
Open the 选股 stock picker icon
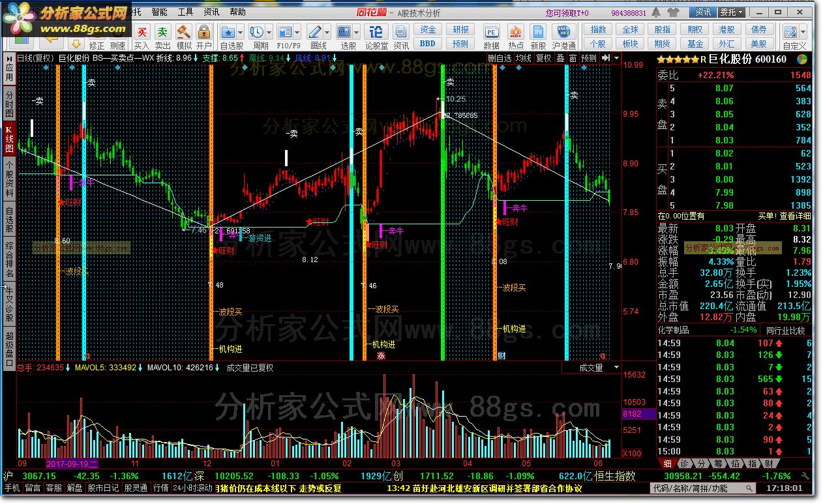(344, 33)
